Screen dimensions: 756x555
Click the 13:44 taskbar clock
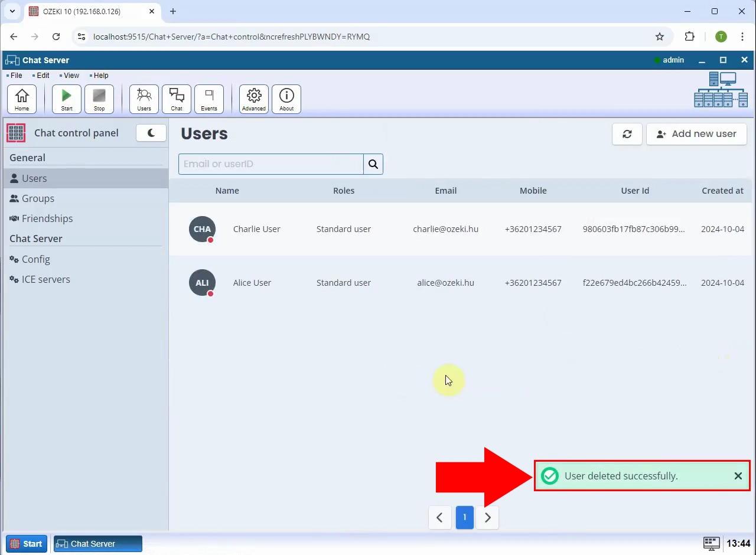pos(738,544)
